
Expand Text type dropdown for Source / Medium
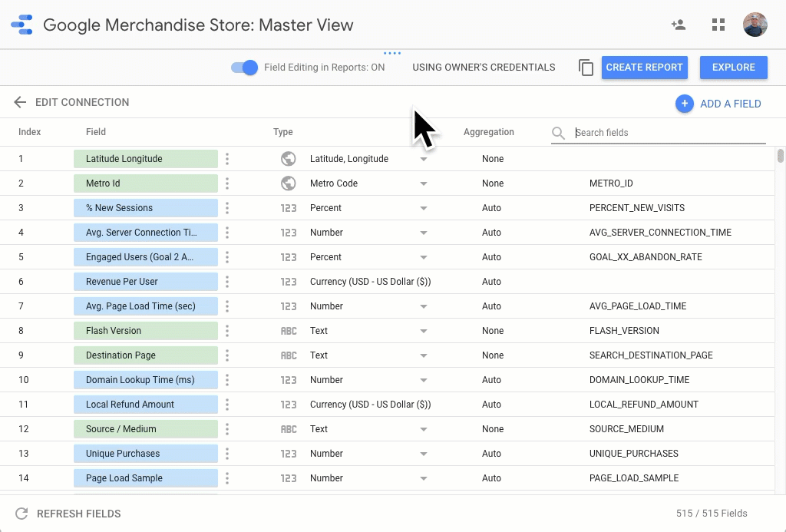coord(424,430)
